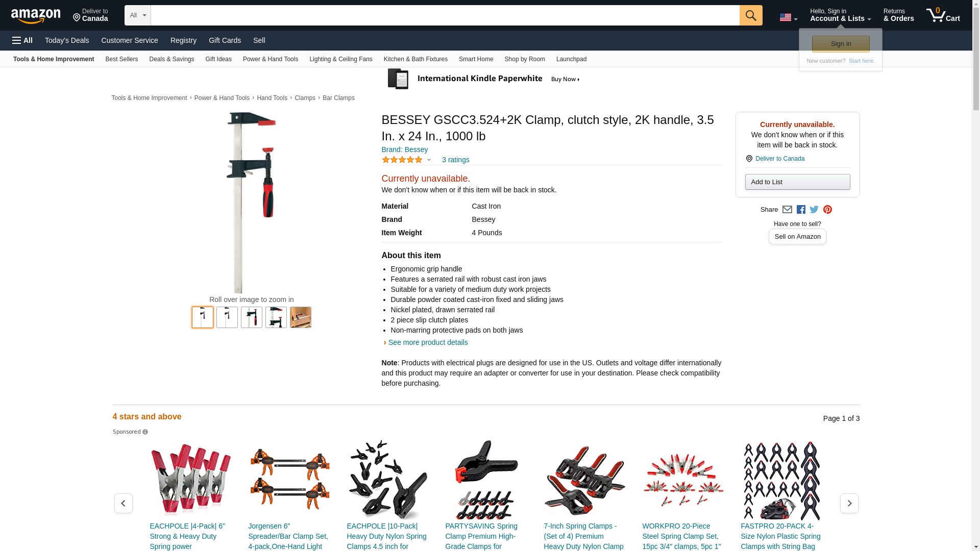Open the 3 ratings link
980x551 pixels.
click(455, 160)
